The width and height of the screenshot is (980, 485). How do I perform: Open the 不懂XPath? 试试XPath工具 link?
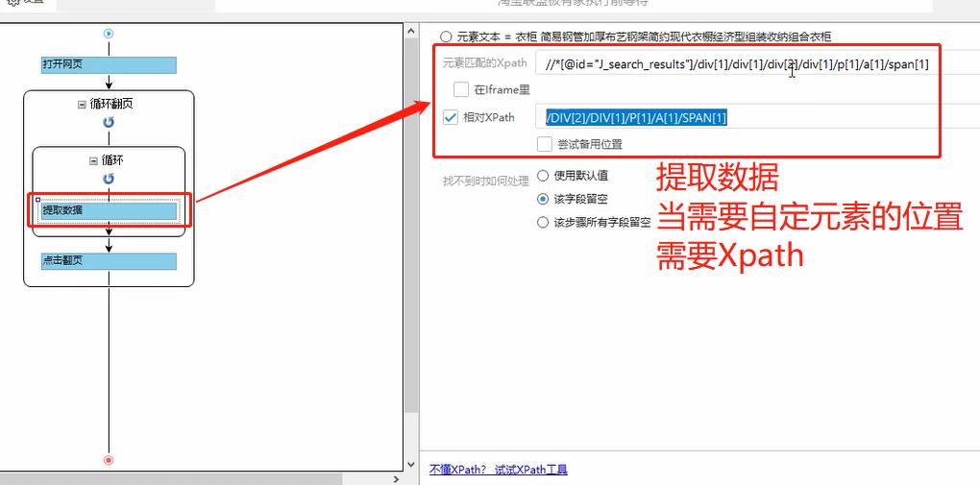pos(498,470)
